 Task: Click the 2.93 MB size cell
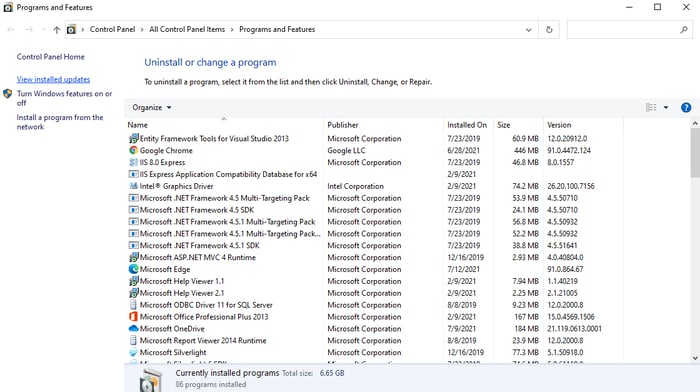click(x=525, y=257)
